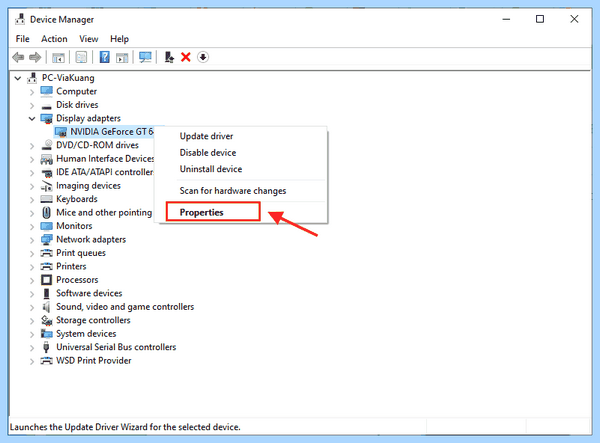This screenshot has height=443, width=600.
Task: Click the PC-ViaKuang computer root icon
Action: click(33, 78)
